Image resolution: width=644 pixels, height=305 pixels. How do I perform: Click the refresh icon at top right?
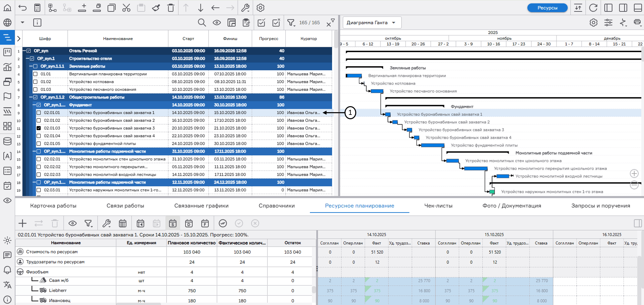pyautogui.click(x=593, y=8)
